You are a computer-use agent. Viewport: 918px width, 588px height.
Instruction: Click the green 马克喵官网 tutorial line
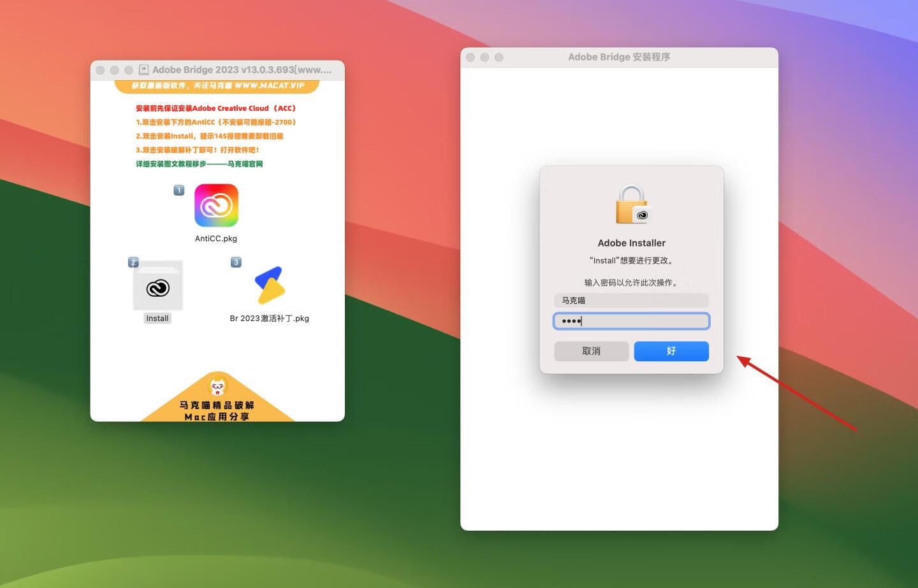tap(200, 164)
